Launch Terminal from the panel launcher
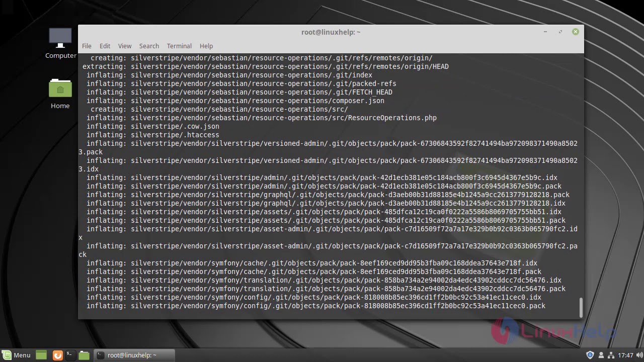644x362 pixels. coord(70,355)
